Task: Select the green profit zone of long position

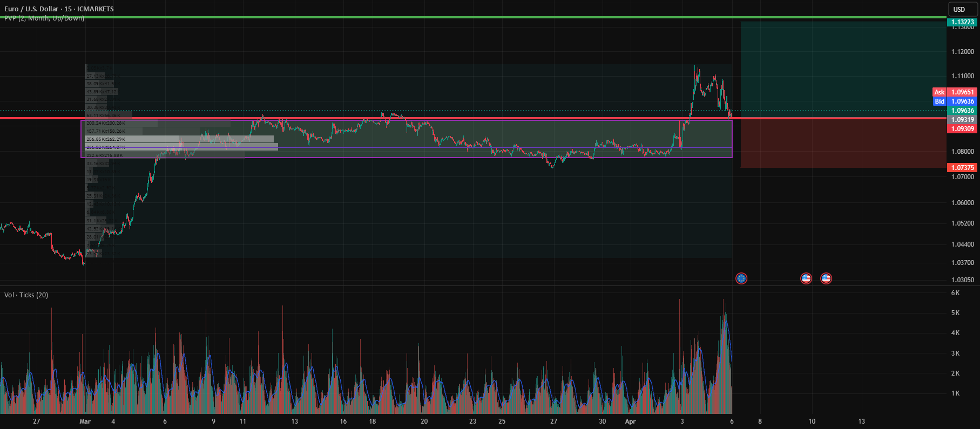Action: tap(843, 69)
